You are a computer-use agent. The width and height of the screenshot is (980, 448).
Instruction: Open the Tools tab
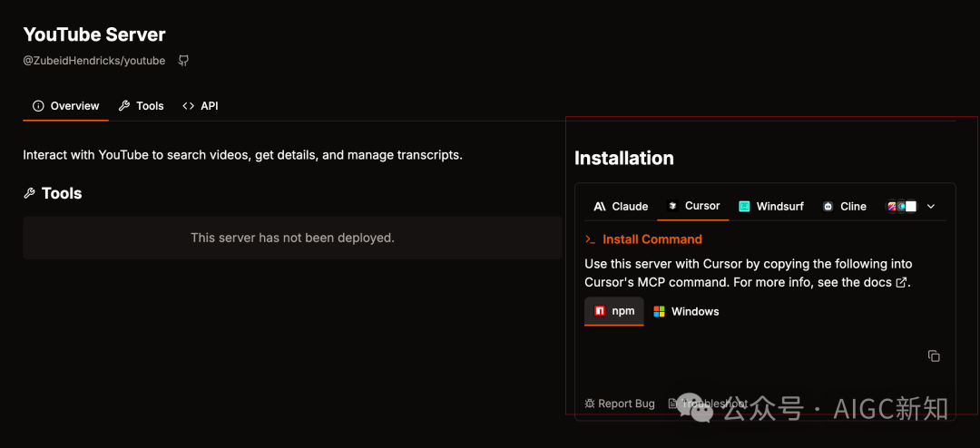142,105
